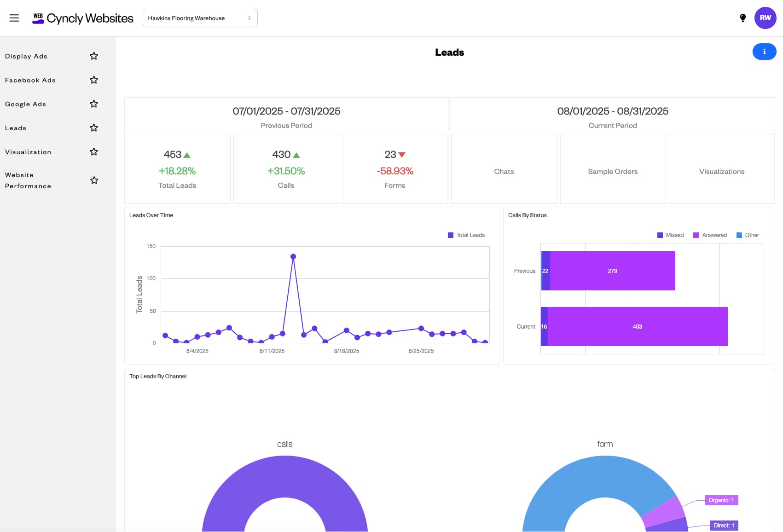Open the Visualization sidebar link
Image resolution: width=783 pixels, height=532 pixels.
(x=28, y=151)
